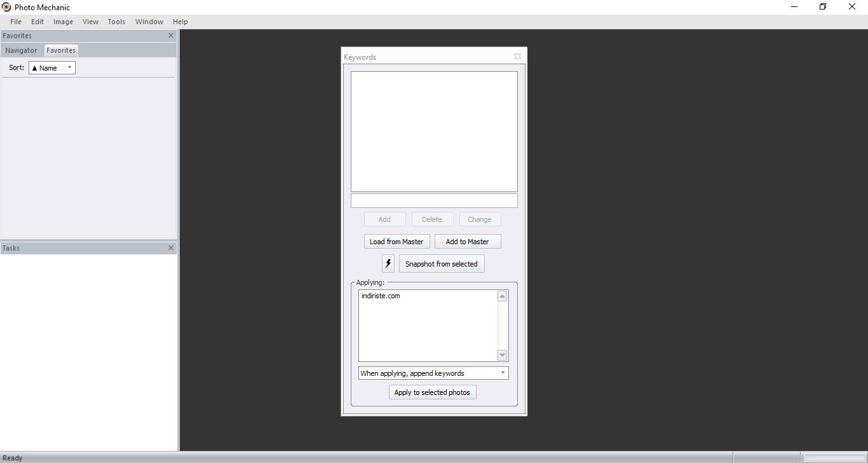868x463 pixels.
Task: Click Apply to selected photos button
Action: coord(432,392)
